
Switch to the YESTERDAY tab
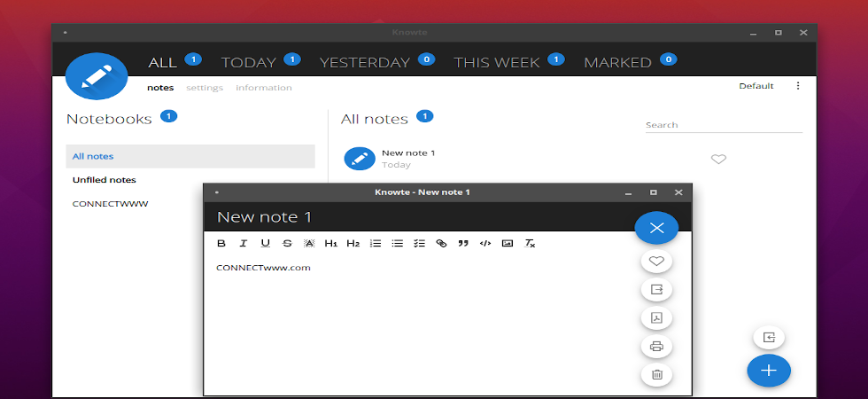[x=365, y=63]
